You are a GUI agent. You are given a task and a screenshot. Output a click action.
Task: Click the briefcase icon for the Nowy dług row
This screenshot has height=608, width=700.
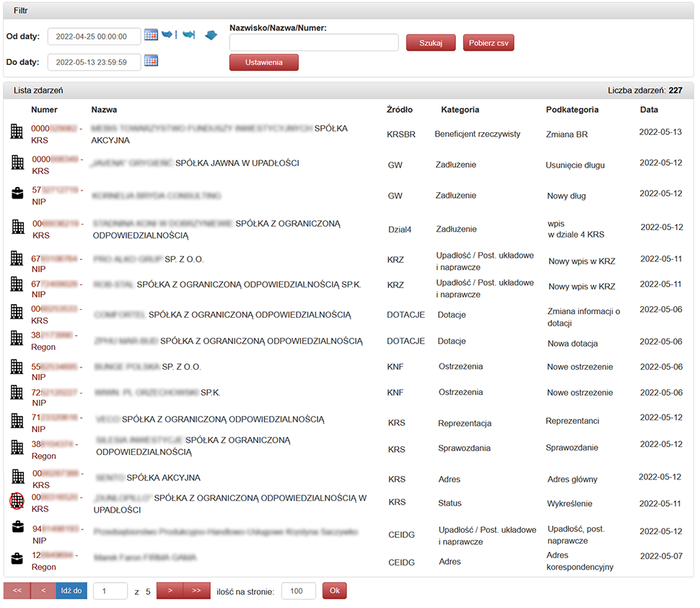click(17, 194)
